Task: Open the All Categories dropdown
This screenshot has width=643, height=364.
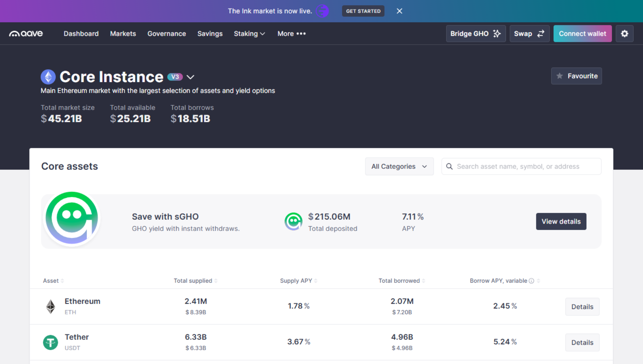Action: 399,166
